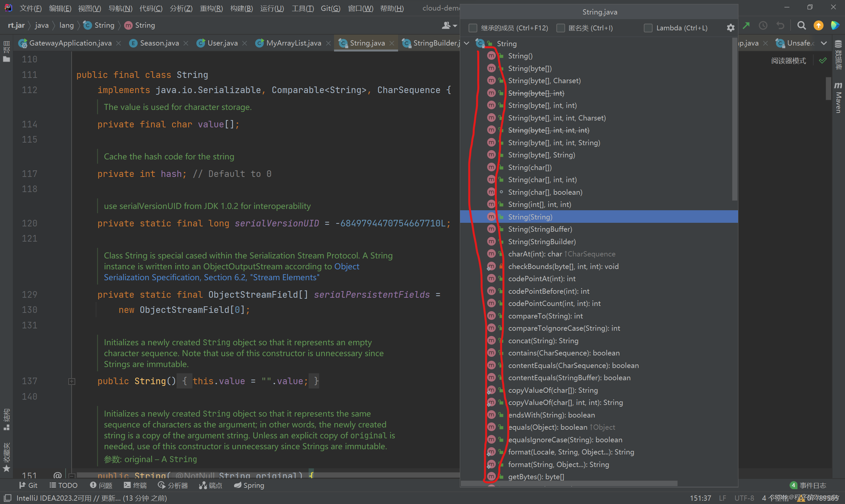Screen dimensions: 845x504
Task: Click the LF line separator widget
Action: (x=723, y=498)
